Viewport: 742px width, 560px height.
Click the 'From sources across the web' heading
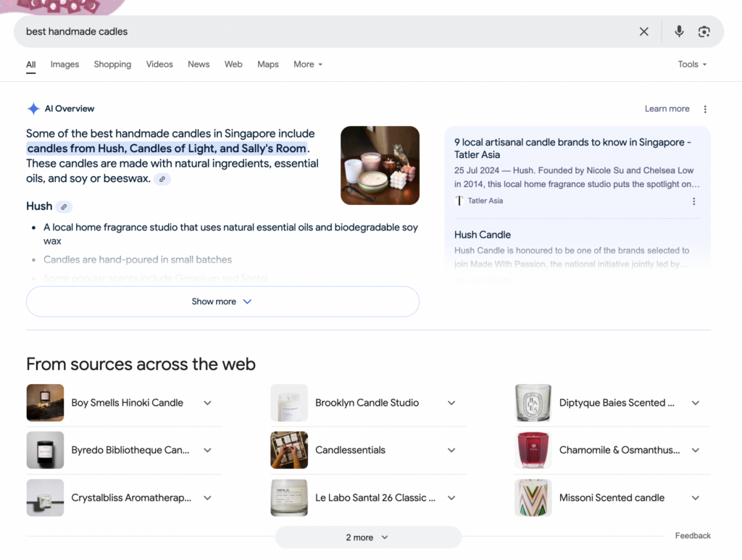pos(141,364)
